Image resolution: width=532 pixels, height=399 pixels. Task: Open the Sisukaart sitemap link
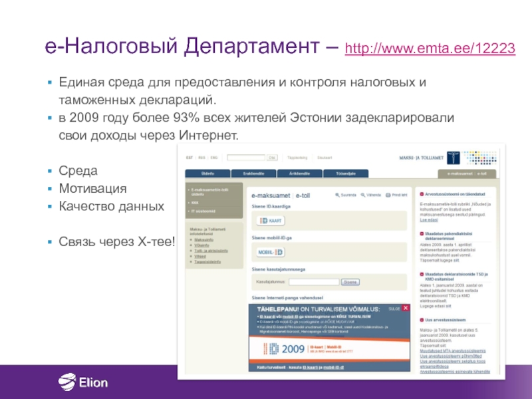[325, 158]
